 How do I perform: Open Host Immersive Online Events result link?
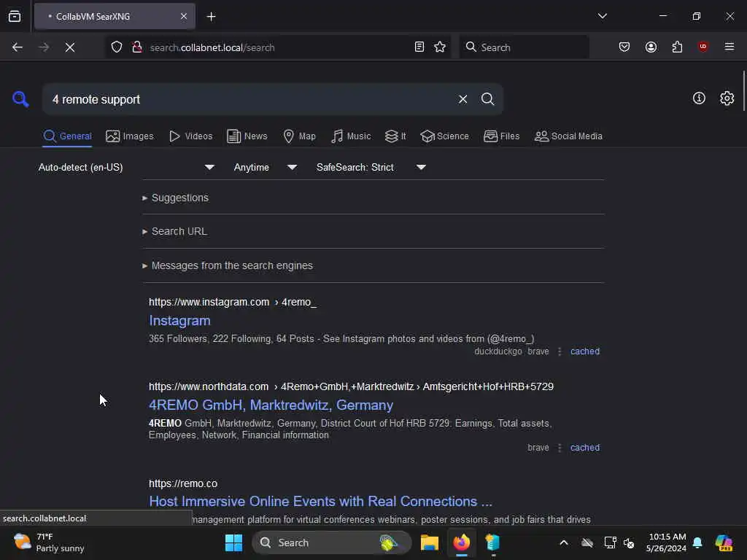pos(321,501)
